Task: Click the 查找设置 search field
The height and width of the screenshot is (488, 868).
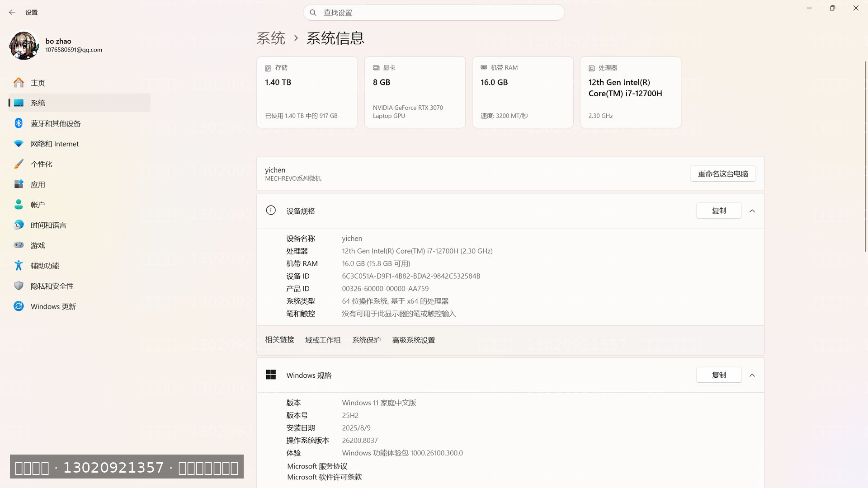Action: coord(434,13)
